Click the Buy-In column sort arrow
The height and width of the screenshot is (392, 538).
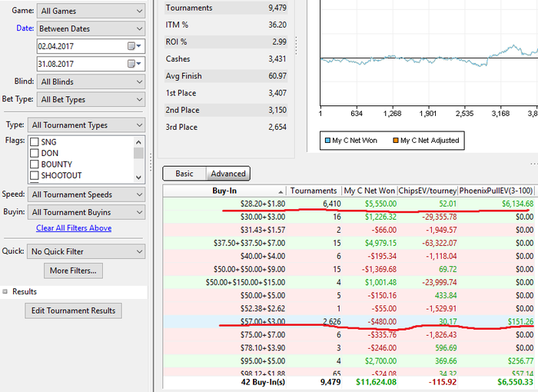[x=281, y=192]
